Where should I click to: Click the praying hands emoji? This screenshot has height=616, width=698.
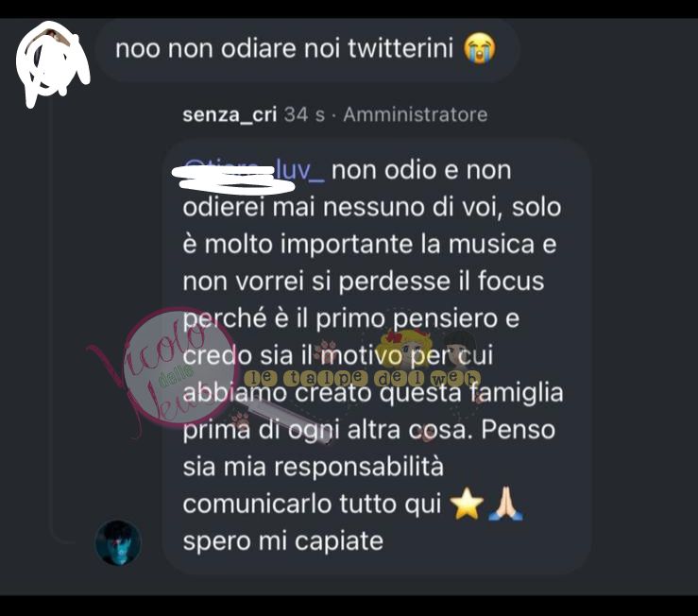pyautogui.click(x=505, y=504)
